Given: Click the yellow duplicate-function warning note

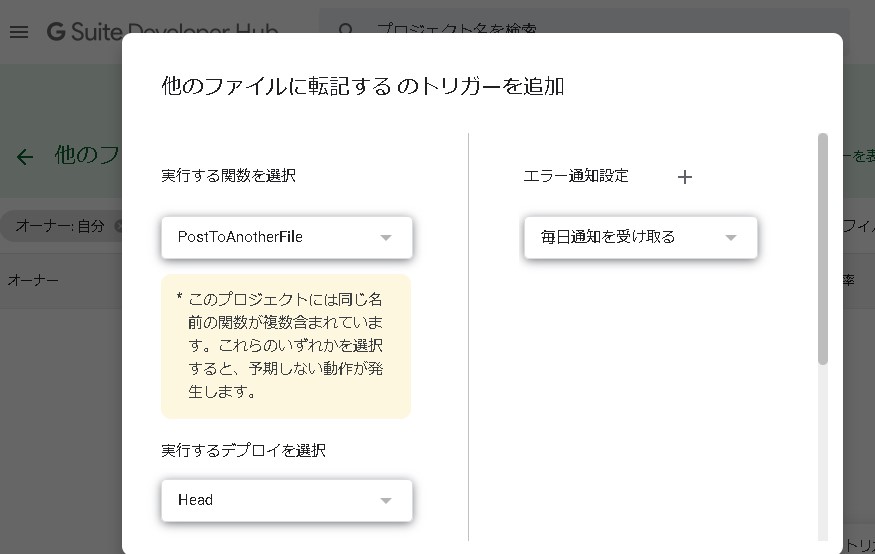Looking at the screenshot, I should (x=286, y=345).
